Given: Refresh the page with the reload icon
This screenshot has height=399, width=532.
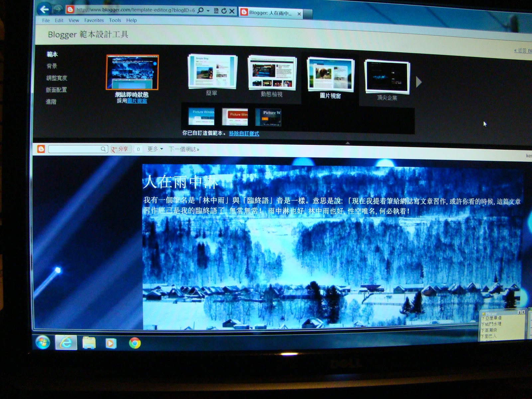Looking at the screenshot, I should click(224, 11).
